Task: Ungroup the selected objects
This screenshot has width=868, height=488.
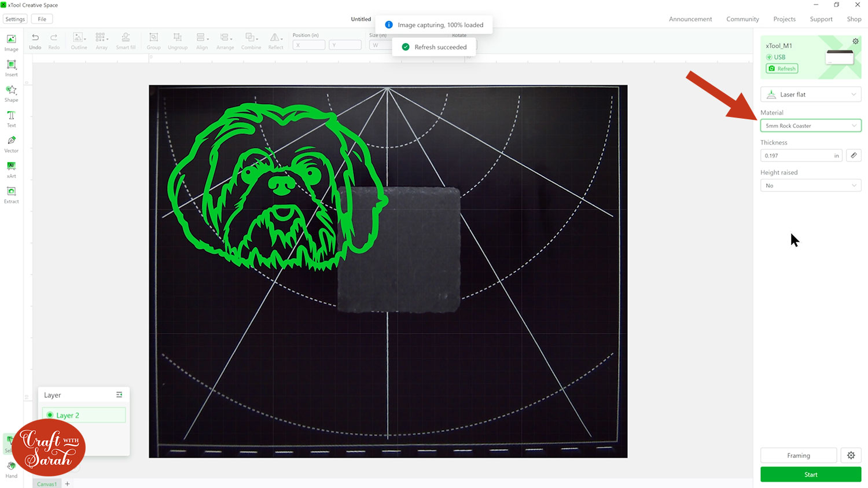Action: pos(178,41)
